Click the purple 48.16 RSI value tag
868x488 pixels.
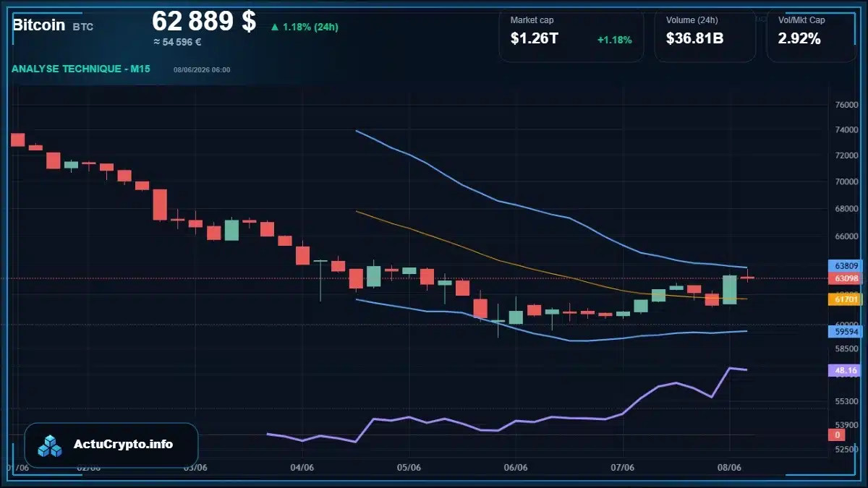[844, 370]
